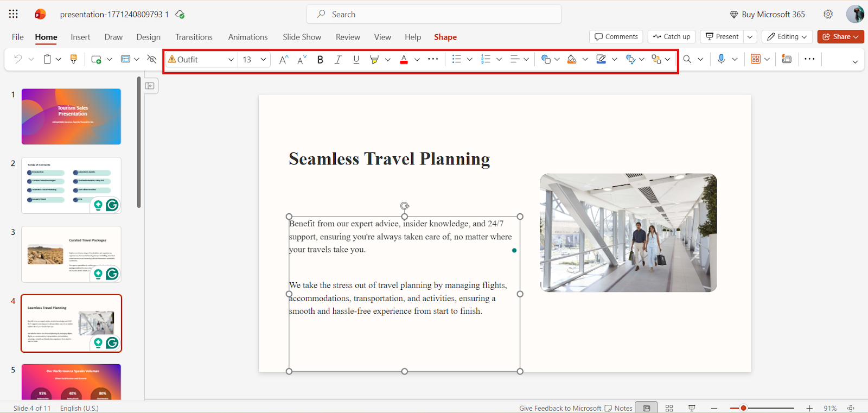Apply bullet list formatting
The height and width of the screenshot is (413, 868).
(x=457, y=59)
